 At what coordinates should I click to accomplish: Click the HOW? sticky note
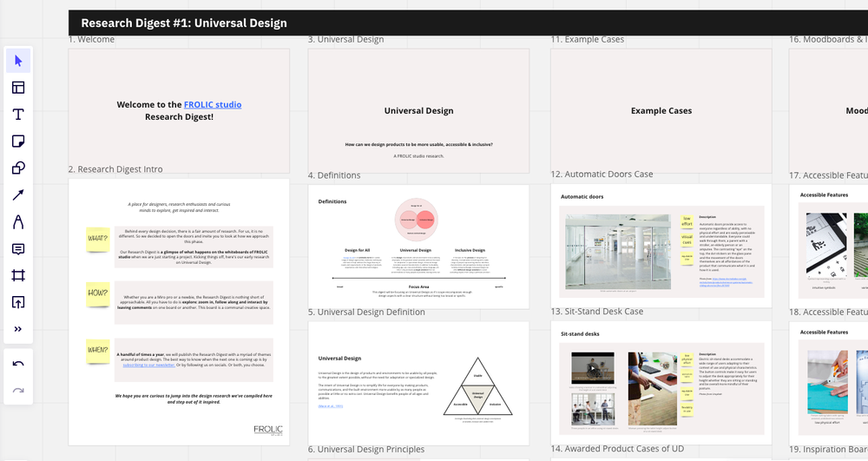tap(98, 293)
